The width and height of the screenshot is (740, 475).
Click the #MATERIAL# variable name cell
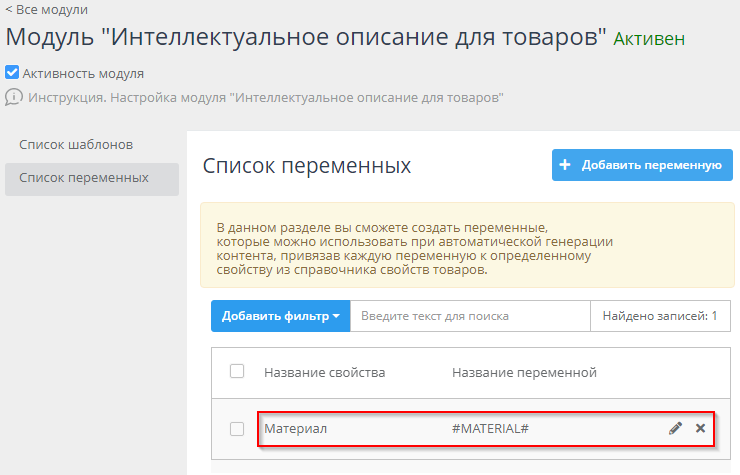point(490,429)
